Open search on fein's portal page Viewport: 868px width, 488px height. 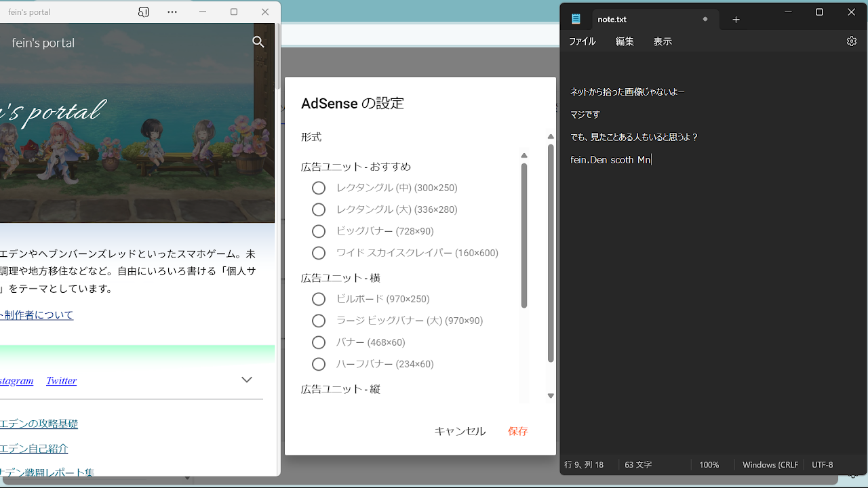tap(258, 42)
